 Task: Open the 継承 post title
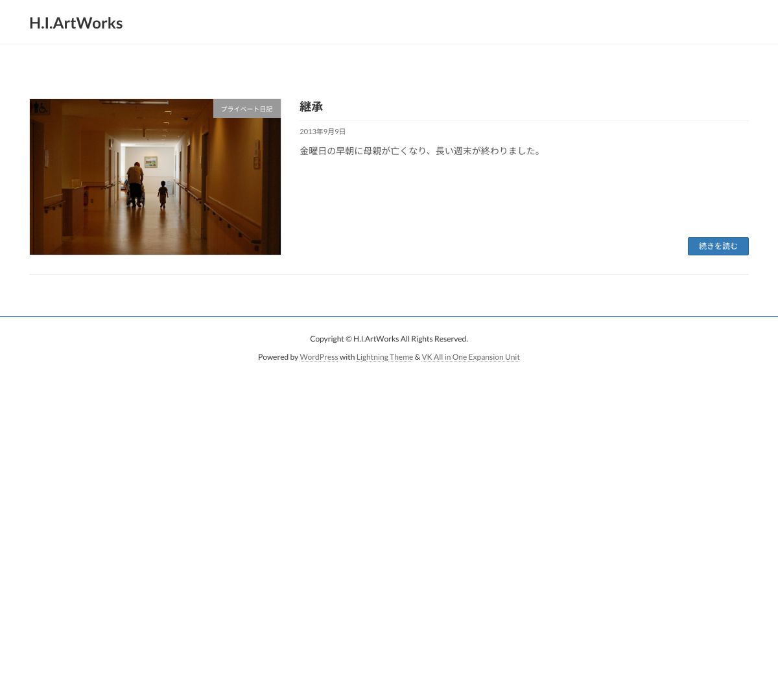click(x=311, y=107)
